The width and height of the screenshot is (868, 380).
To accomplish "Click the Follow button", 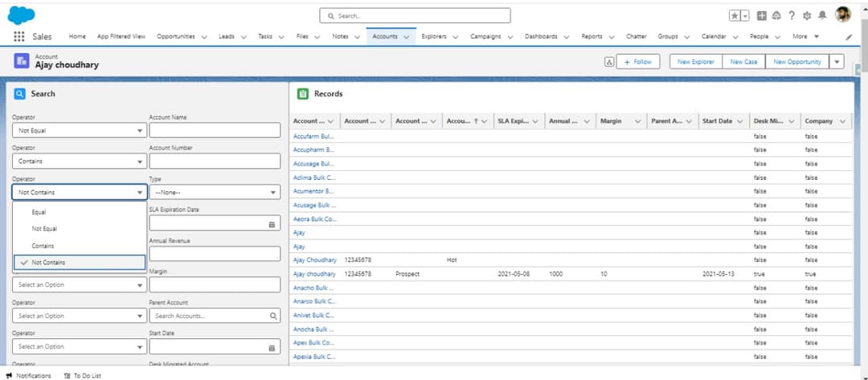I will click(x=637, y=62).
